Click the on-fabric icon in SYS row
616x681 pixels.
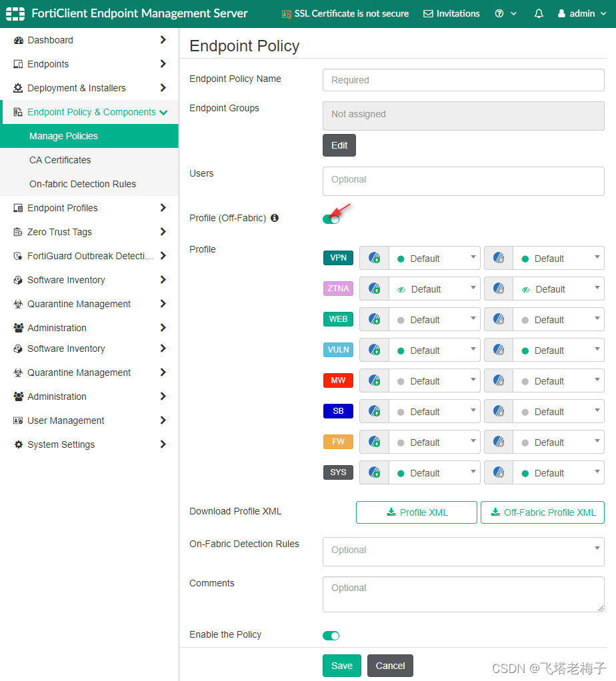(x=375, y=472)
